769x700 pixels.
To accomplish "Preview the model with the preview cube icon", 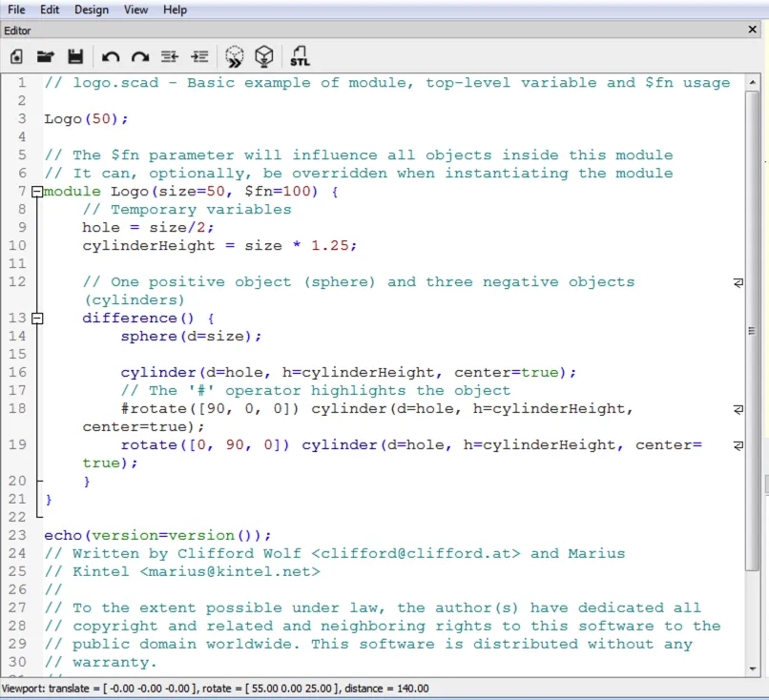I will [x=234, y=56].
